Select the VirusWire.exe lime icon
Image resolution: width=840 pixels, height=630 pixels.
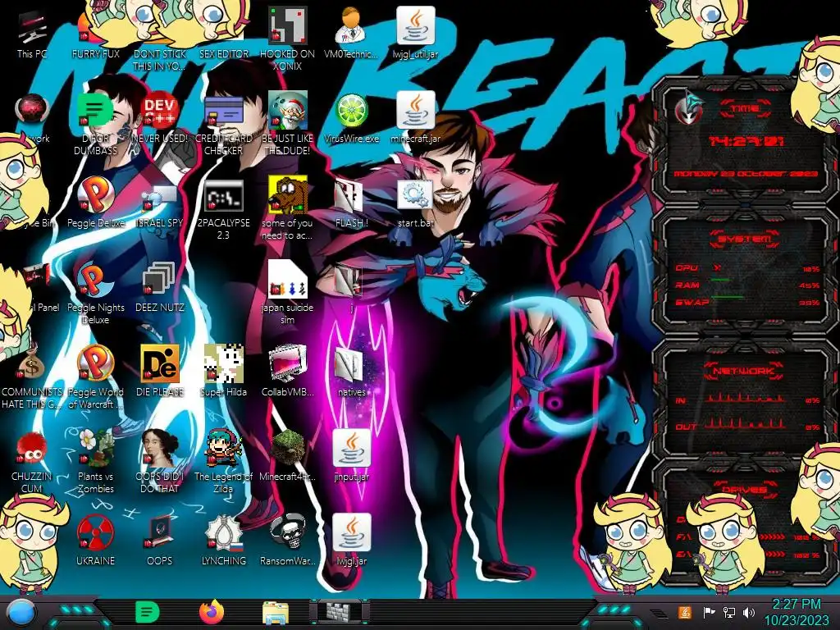coord(351,118)
